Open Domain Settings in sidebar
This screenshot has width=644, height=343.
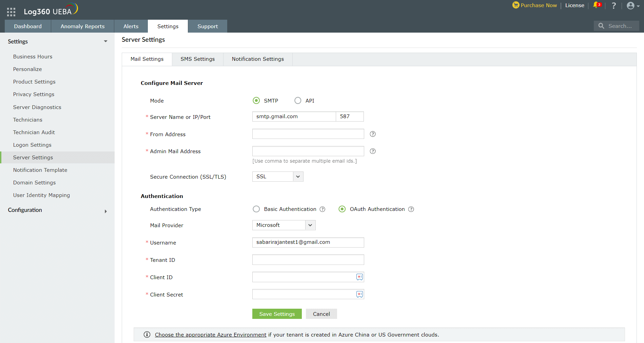[34, 183]
